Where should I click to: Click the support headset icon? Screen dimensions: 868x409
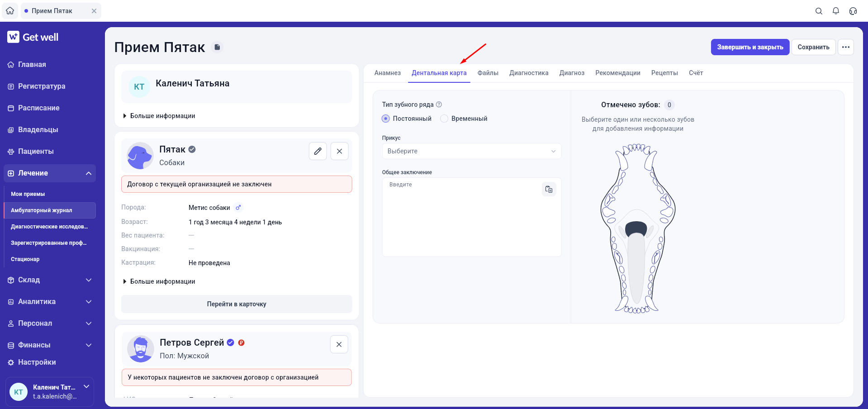(853, 11)
